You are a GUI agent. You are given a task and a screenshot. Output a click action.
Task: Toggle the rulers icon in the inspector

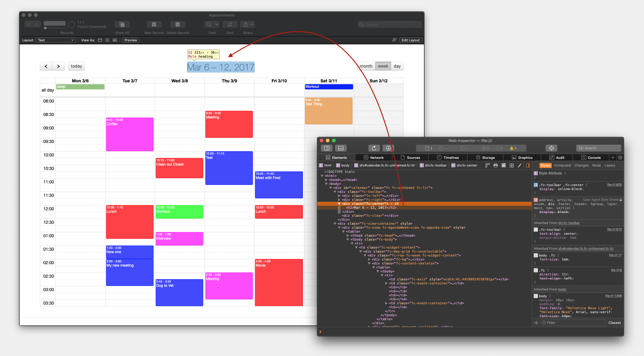(487, 165)
